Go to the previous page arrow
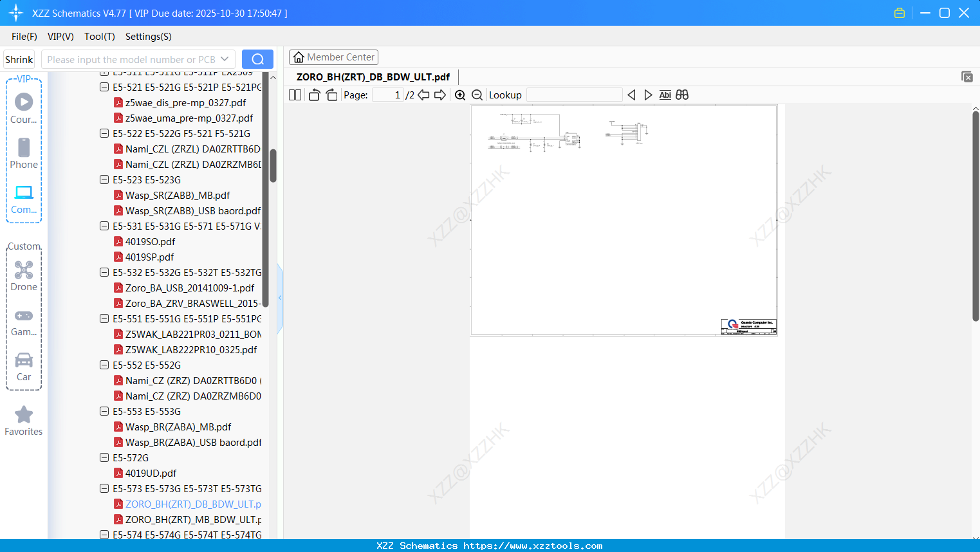980x552 pixels. point(423,95)
